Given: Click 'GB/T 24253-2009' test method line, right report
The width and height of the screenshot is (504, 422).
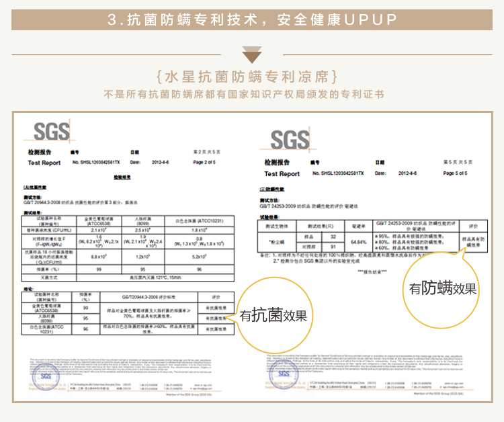Looking at the screenshot, I should [309, 206].
